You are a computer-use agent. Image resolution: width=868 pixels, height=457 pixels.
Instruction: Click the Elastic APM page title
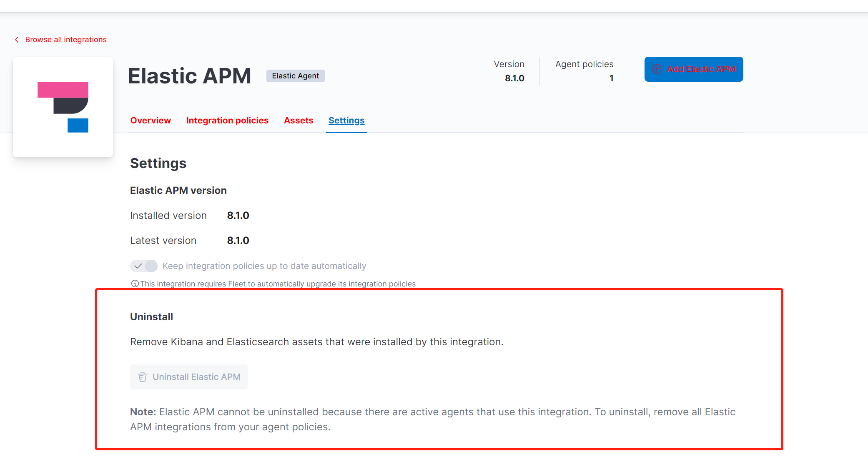pos(190,76)
